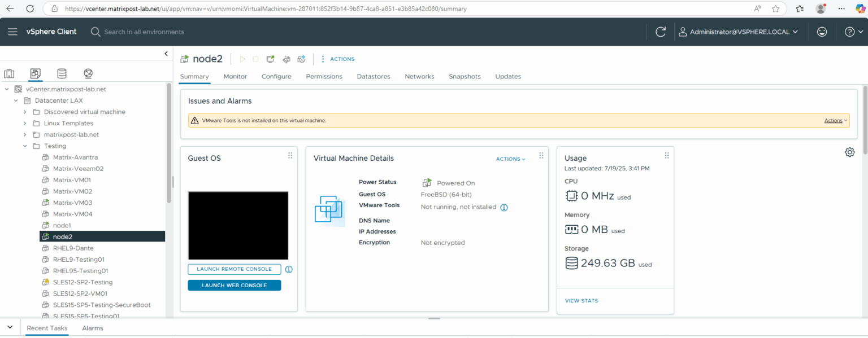
Task: Click the VIEW STATS link in Usage panel
Action: [x=581, y=300]
